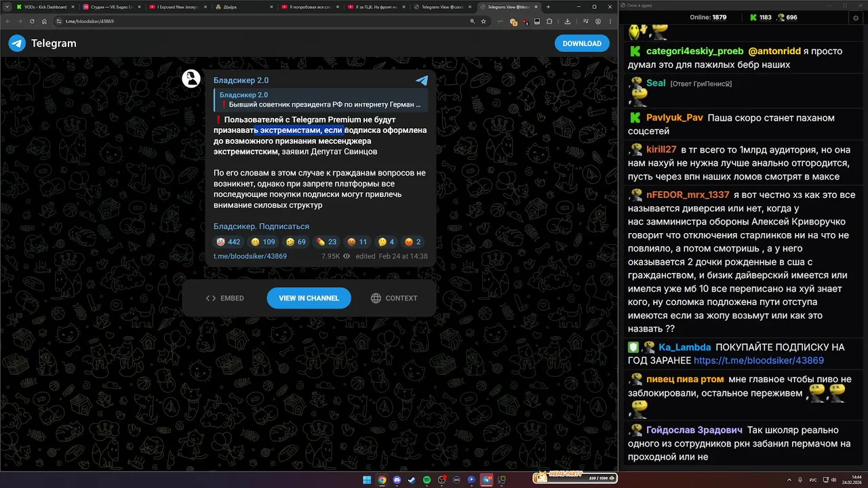Viewport: 868px width, 488px height.
Task: Click username categori4eskiy_proeb in chat
Action: coord(695,51)
